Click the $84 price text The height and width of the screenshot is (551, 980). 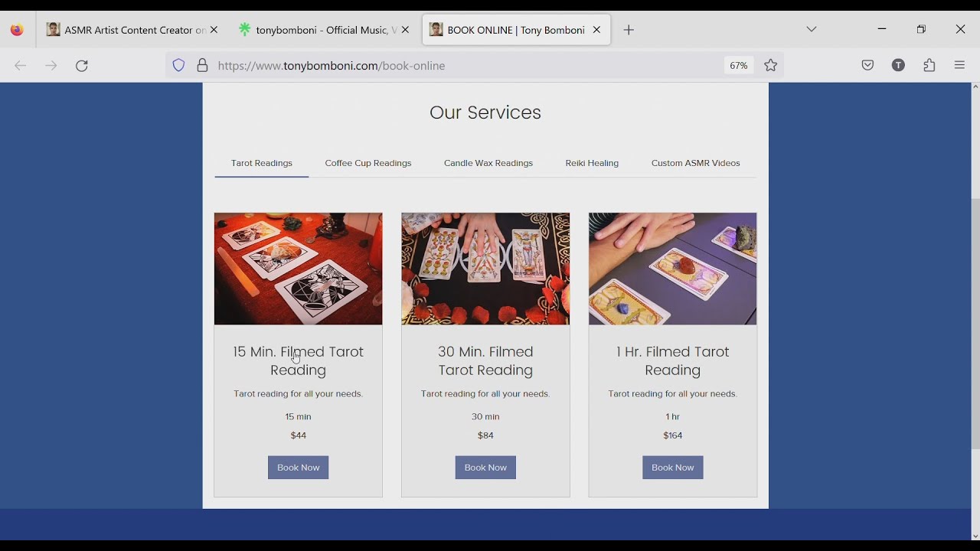click(485, 435)
